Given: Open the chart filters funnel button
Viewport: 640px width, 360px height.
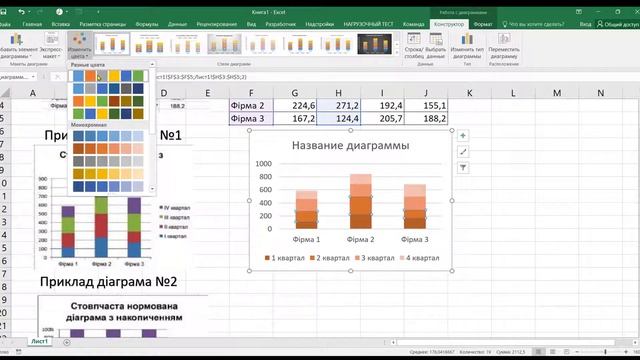Looking at the screenshot, I should [x=463, y=168].
